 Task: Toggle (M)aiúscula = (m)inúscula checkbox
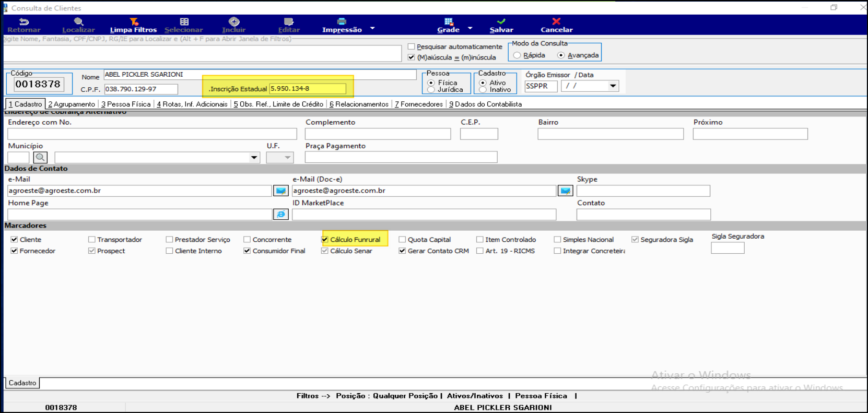[412, 57]
